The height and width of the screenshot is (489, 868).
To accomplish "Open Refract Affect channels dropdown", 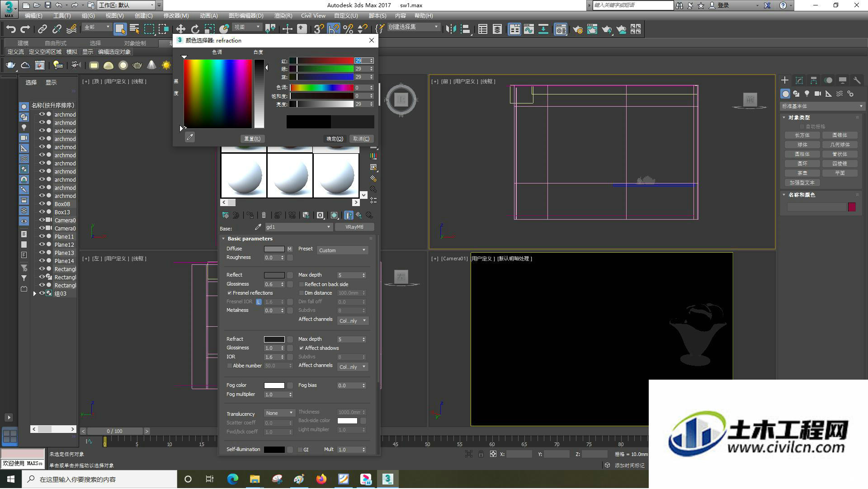I will [353, 367].
